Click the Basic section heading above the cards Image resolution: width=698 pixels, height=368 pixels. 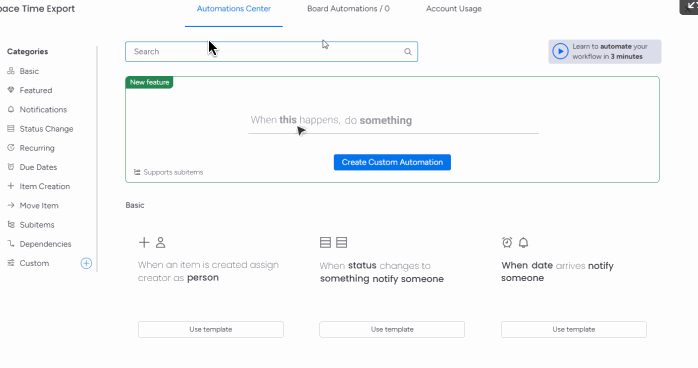coord(135,205)
